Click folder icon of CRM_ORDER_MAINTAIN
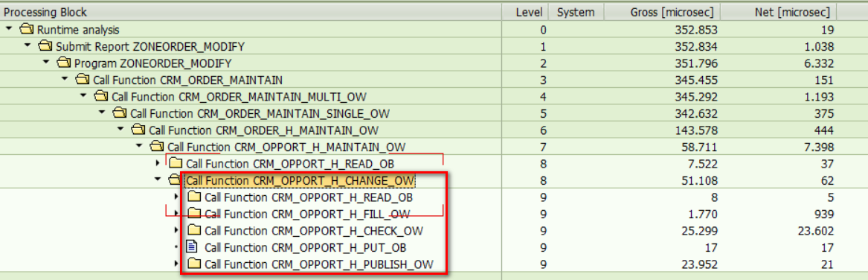This screenshot has width=868, height=280. click(x=83, y=79)
